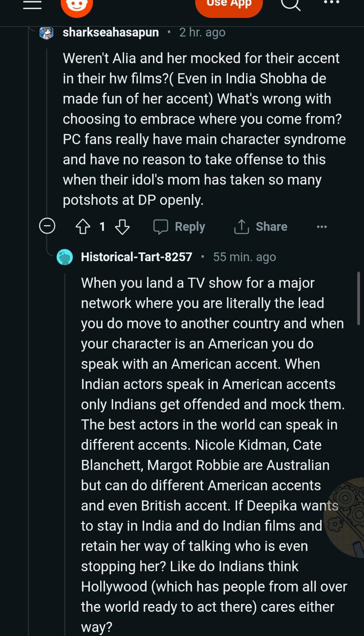Reply to sharkseahasapun's comment
This screenshot has height=636, width=364.
pos(180,227)
